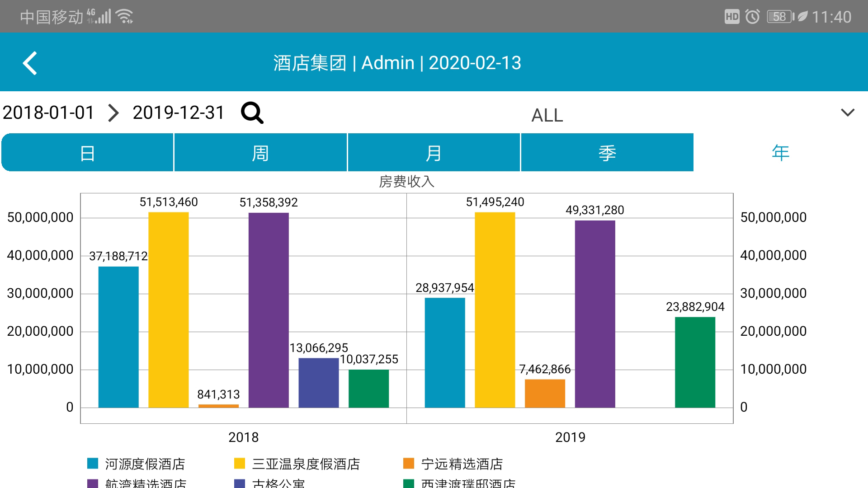Tap the Wi-Fi signal icon
Image resolution: width=868 pixels, height=488 pixels.
click(124, 17)
